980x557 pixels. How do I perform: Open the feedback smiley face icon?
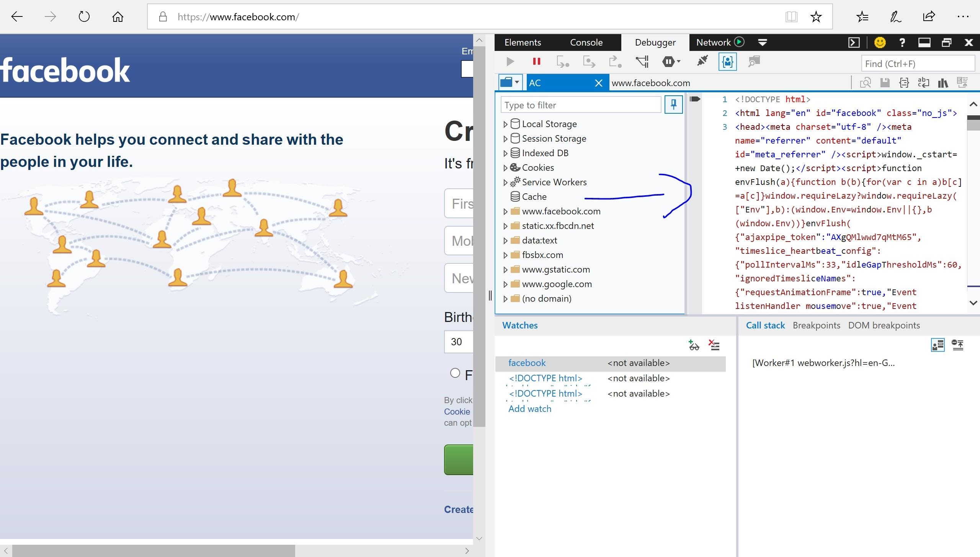click(880, 42)
